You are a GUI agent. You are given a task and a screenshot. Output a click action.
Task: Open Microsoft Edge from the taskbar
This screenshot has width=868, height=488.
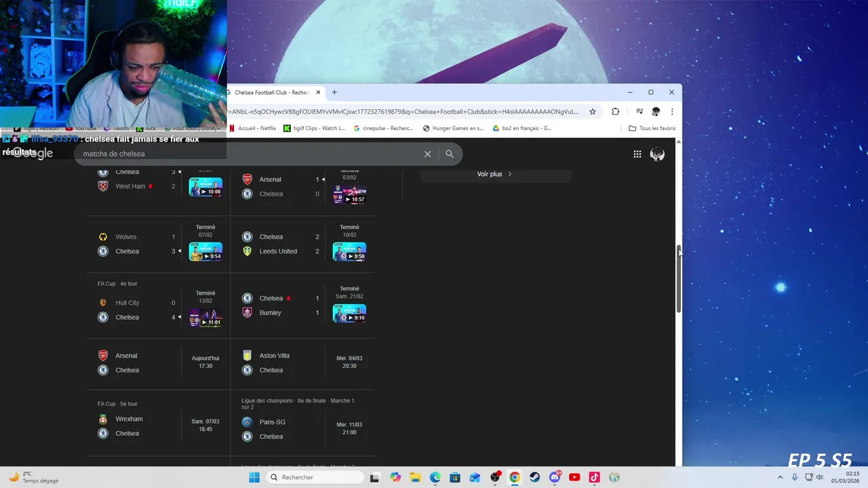click(x=435, y=477)
